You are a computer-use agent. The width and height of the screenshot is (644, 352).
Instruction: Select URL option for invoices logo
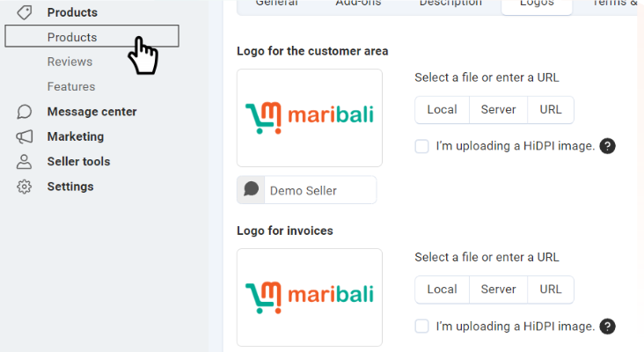click(551, 290)
